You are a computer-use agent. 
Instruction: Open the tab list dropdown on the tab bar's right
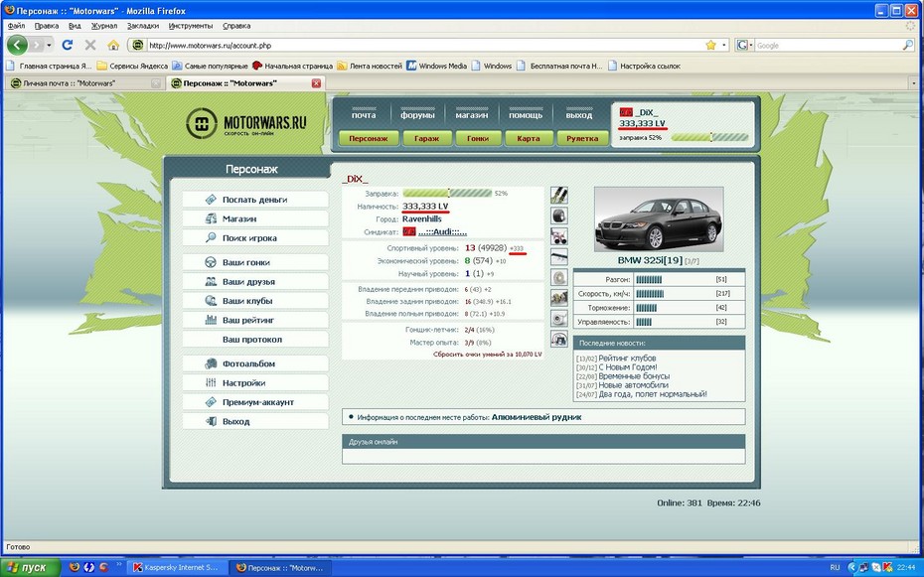(x=914, y=83)
